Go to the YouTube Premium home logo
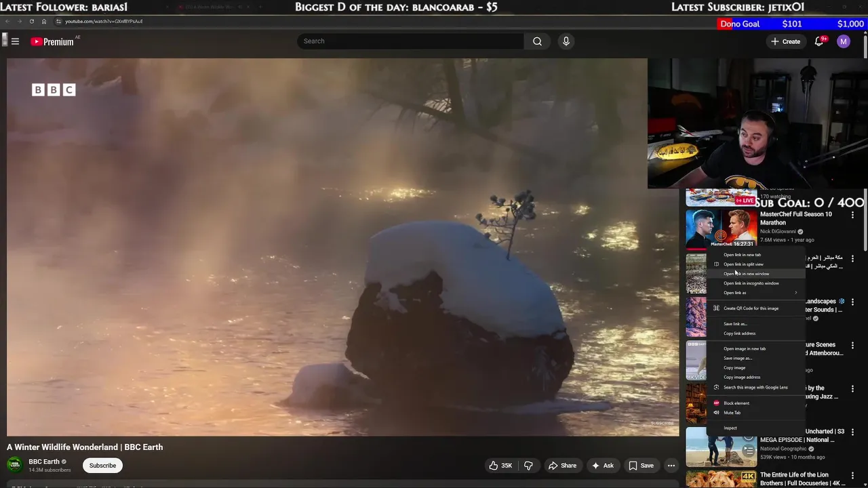 click(x=52, y=41)
